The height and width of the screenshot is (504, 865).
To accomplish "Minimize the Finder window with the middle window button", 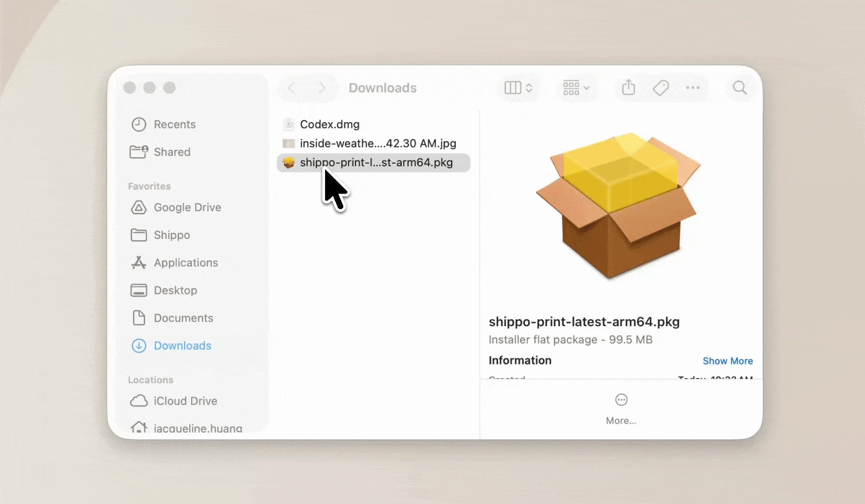I will (149, 88).
